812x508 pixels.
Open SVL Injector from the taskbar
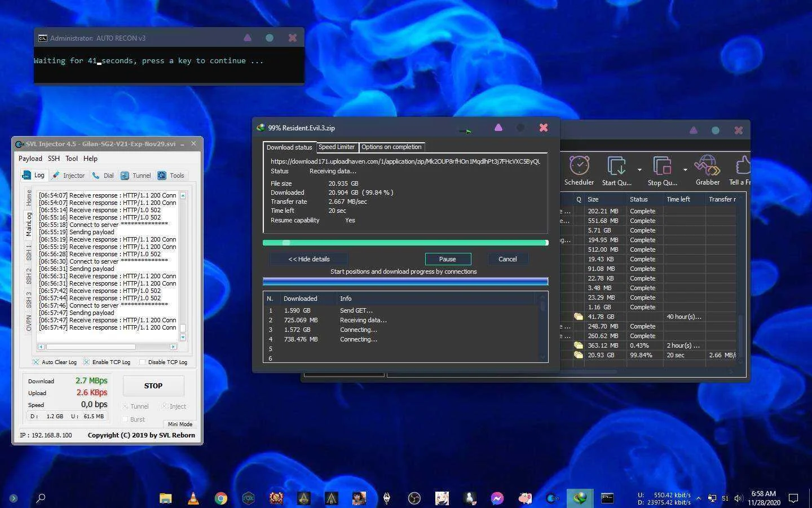(x=552, y=498)
